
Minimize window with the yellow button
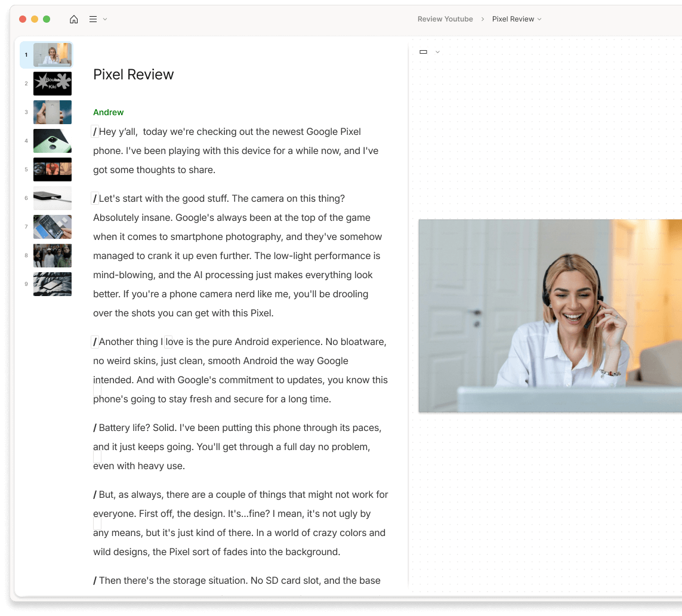pyautogui.click(x=35, y=19)
